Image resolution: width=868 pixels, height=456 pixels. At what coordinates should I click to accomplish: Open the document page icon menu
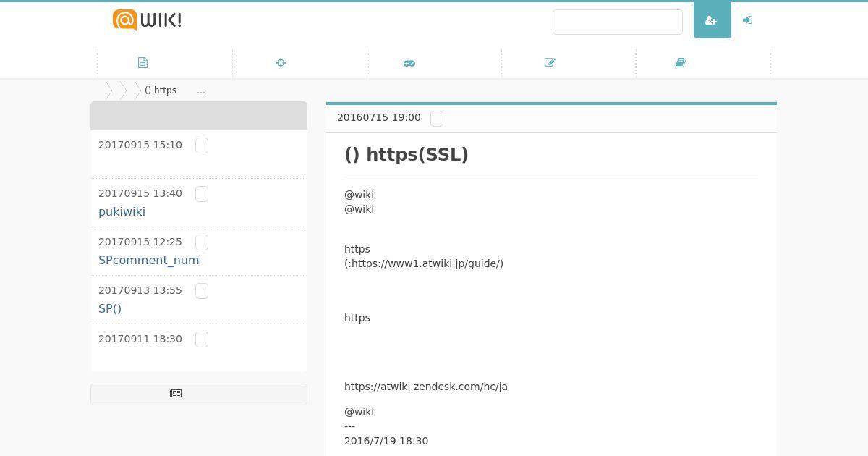(x=142, y=63)
